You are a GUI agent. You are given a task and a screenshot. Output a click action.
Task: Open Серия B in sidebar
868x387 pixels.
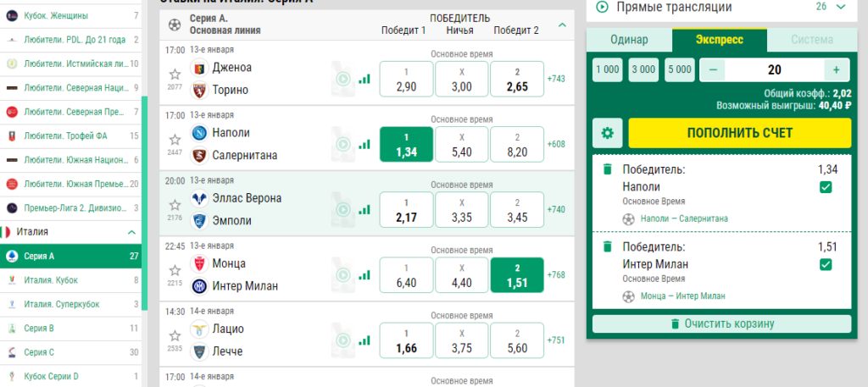pyautogui.click(x=70, y=329)
